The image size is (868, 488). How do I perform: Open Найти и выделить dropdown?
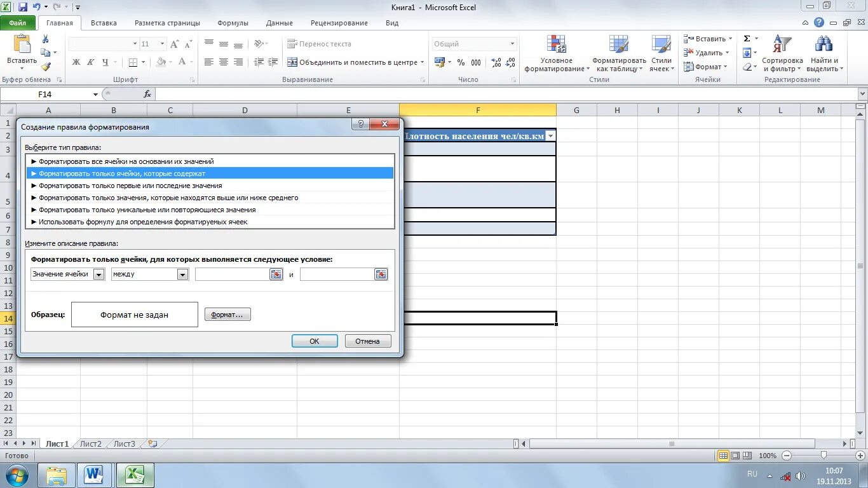(824, 53)
